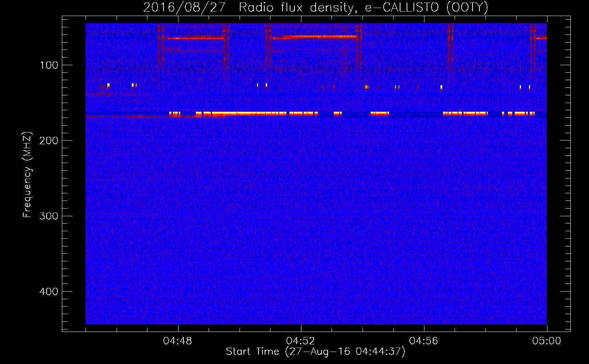Select the 400 frequency tick label
The height and width of the screenshot is (364, 589).
[49, 292]
